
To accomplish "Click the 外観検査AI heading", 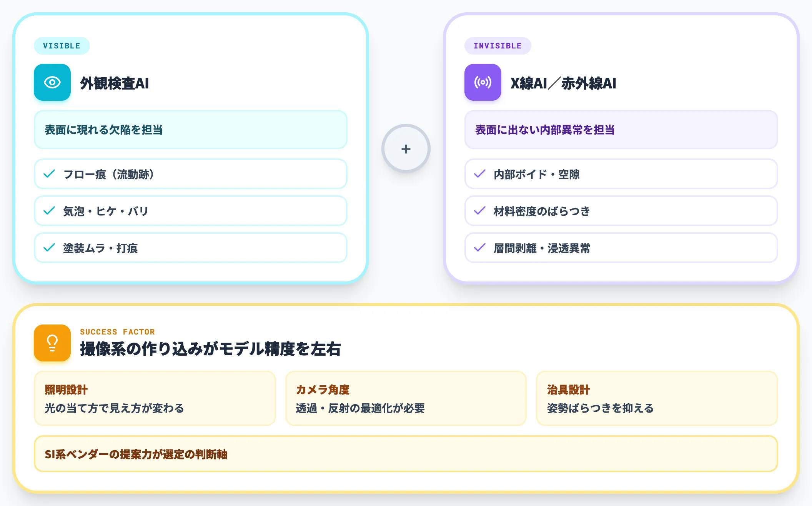I will point(115,83).
